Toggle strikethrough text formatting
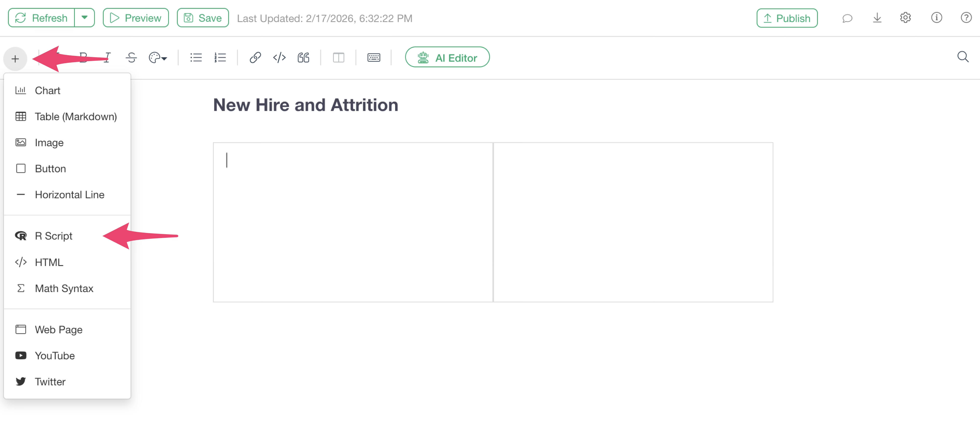Image resolution: width=980 pixels, height=427 pixels. [131, 57]
